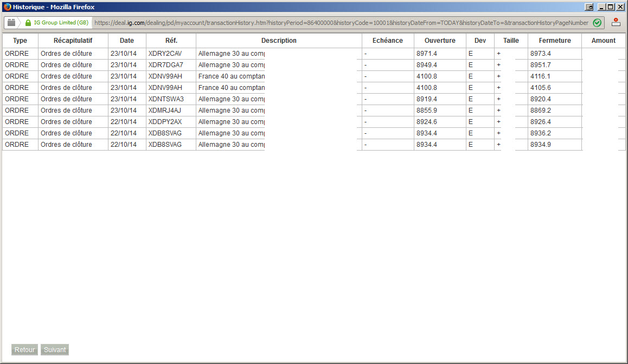The image size is (628, 364).
Task: Click the page icon left of the address bar
Action: 11,23
